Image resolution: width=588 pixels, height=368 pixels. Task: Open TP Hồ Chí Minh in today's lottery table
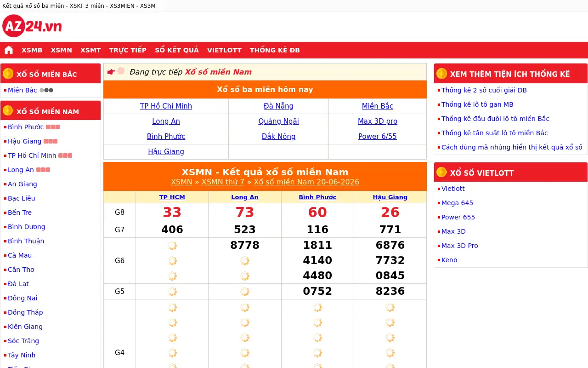[x=166, y=106]
